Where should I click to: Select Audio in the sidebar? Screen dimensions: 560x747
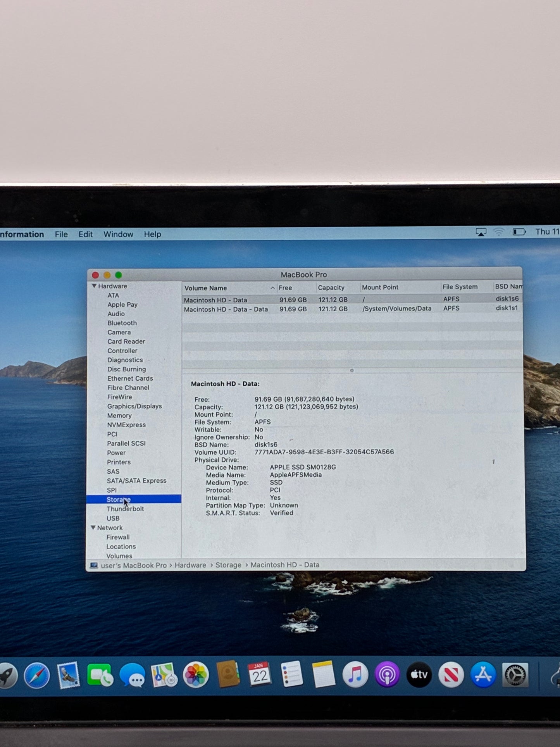pyautogui.click(x=116, y=314)
